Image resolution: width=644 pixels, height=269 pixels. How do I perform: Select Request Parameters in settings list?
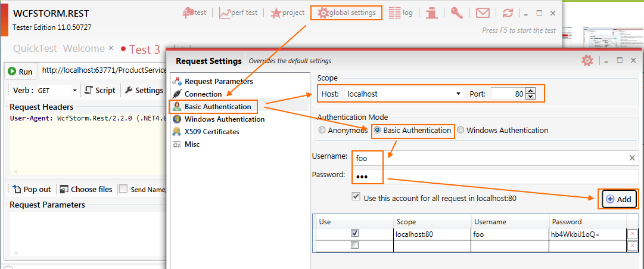click(219, 82)
